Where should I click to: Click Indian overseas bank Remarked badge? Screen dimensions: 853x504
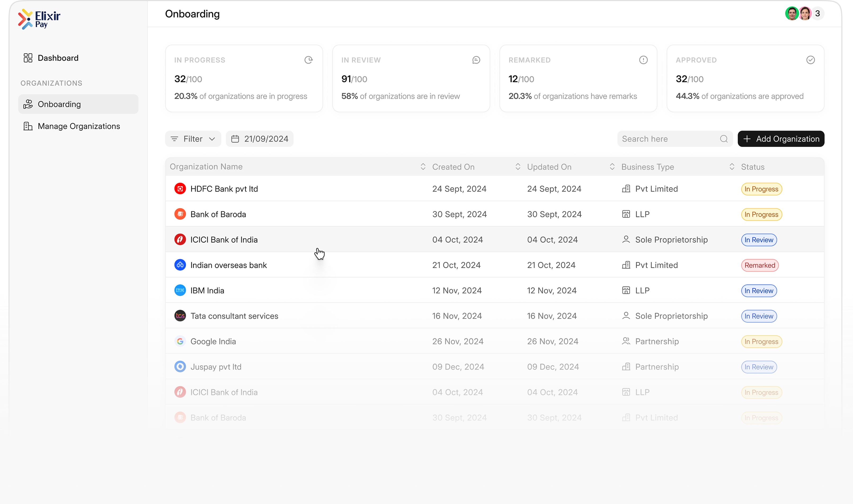coord(760,265)
